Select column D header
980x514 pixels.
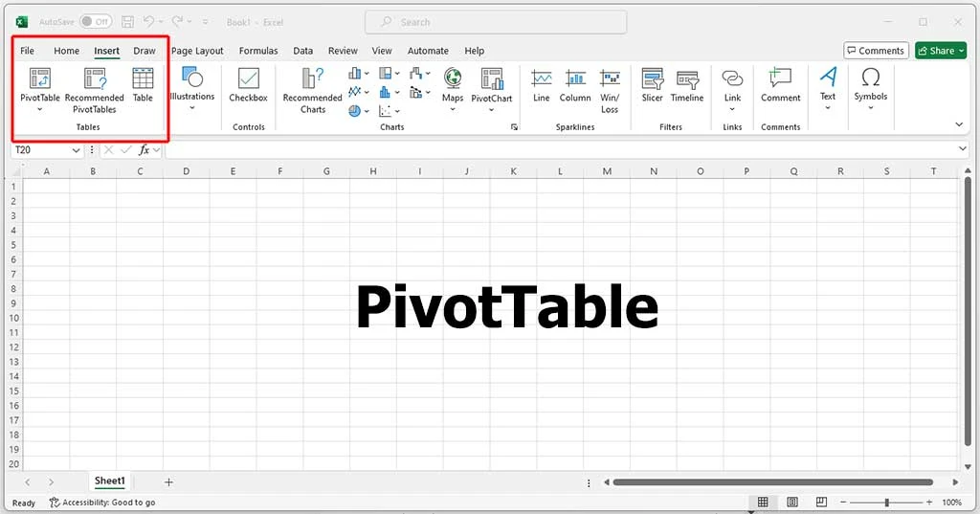[x=187, y=170]
